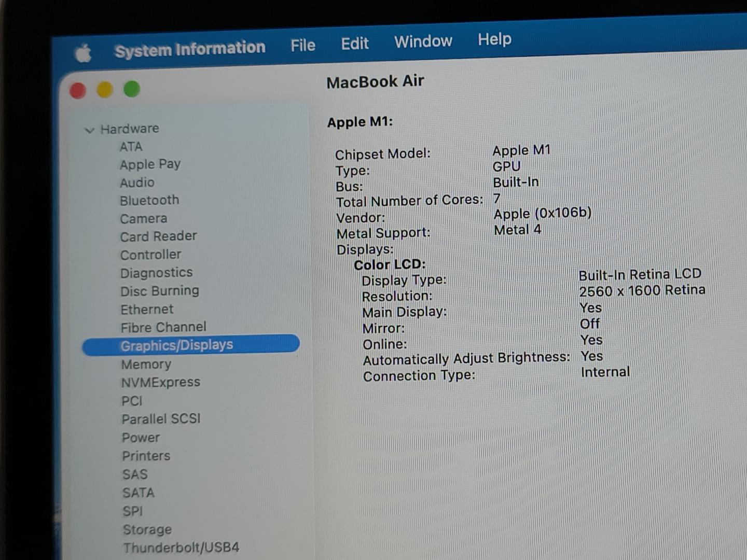Viewport: 747px width, 560px height.
Task: Click the System Information app menu
Action: (x=190, y=49)
